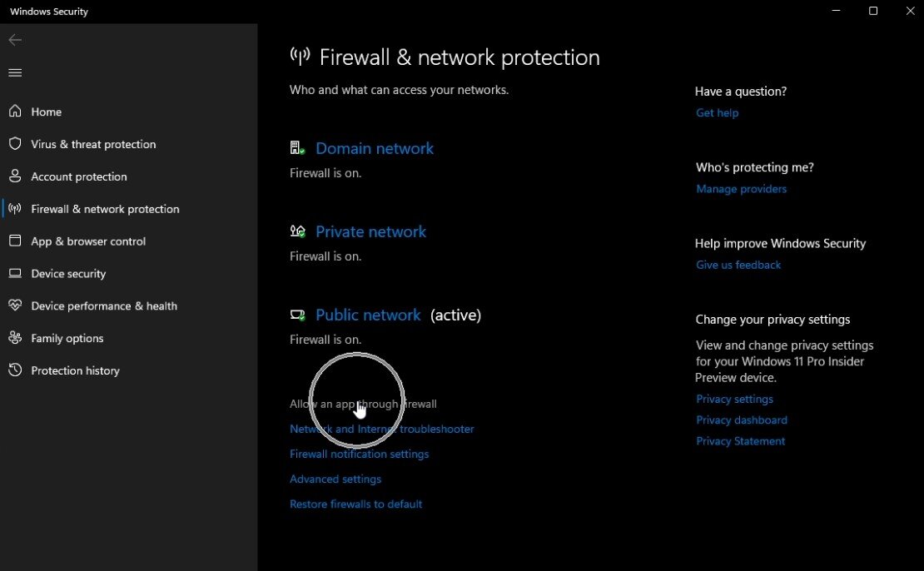Image resolution: width=924 pixels, height=571 pixels.
Task: Click the Protection history clock icon
Action: pos(15,370)
